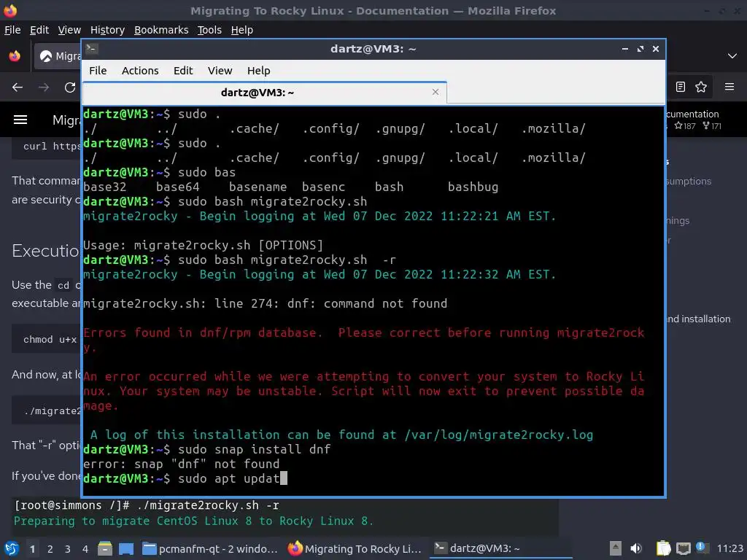Open the terminal Edit menu
The height and width of the screenshot is (560, 747).
click(183, 71)
